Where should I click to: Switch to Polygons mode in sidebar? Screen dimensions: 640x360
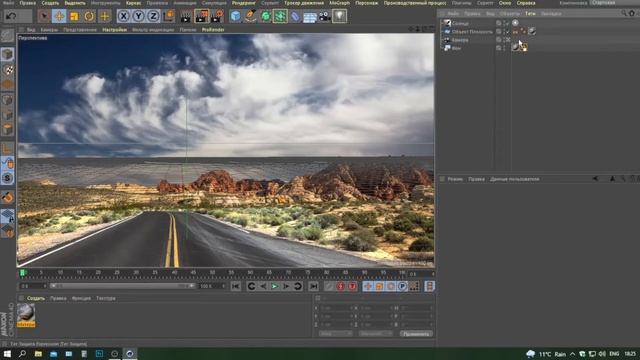[7, 130]
